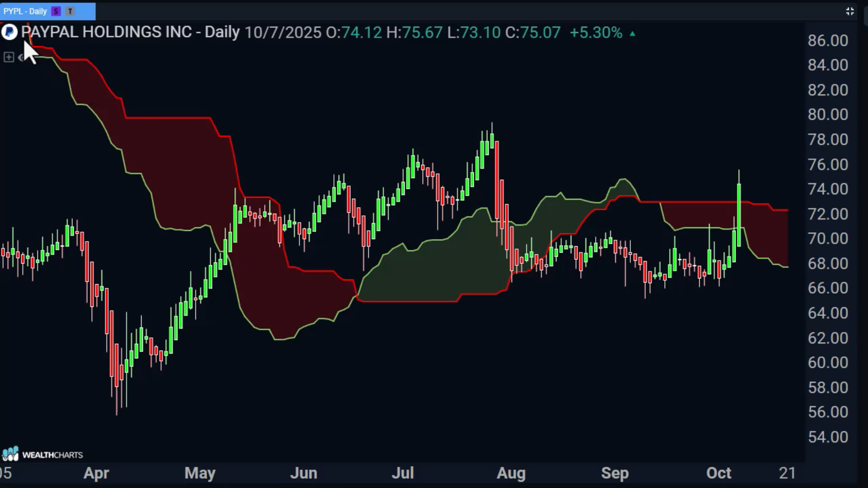
Task: Click the +5.30% change value
Action: (x=595, y=33)
